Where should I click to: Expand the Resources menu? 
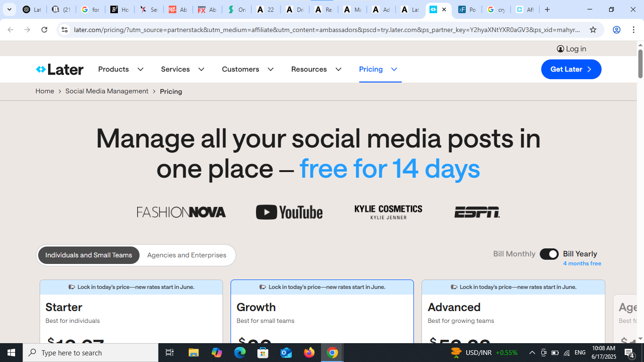(317, 69)
